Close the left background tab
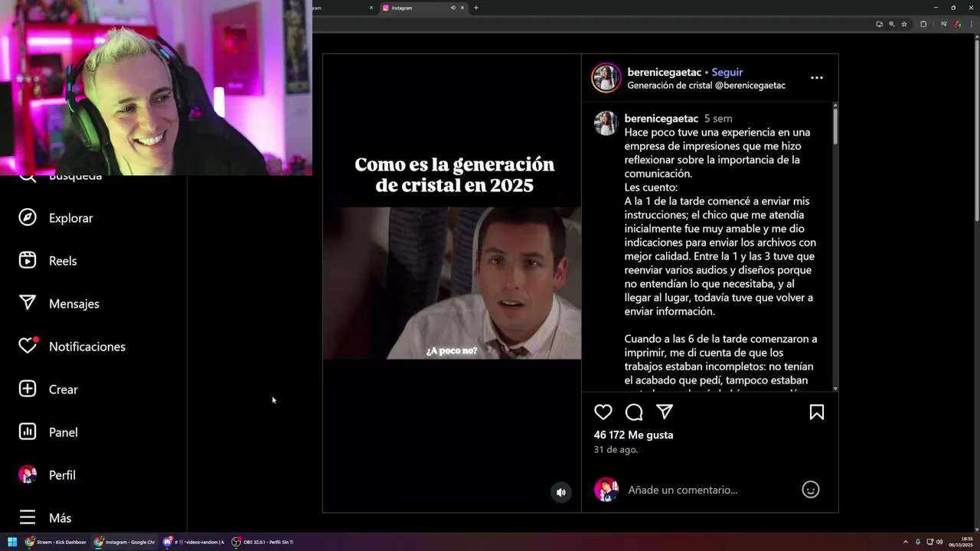Image resolution: width=980 pixels, height=551 pixels. pyautogui.click(x=371, y=8)
